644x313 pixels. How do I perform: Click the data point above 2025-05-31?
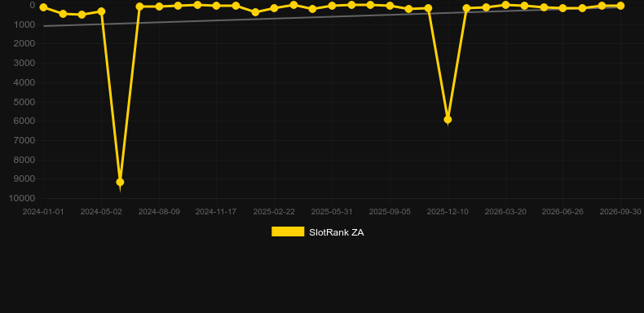click(x=332, y=6)
